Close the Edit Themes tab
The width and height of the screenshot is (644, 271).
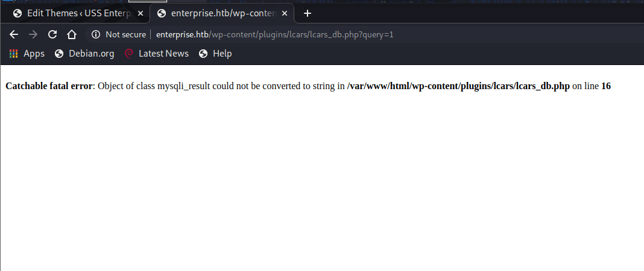tap(140, 13)
